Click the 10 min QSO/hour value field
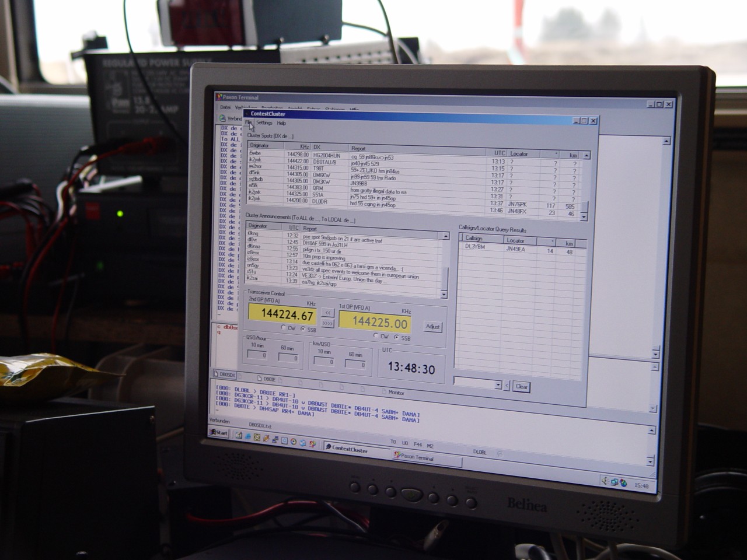747x560 pixels. (257, 354)
